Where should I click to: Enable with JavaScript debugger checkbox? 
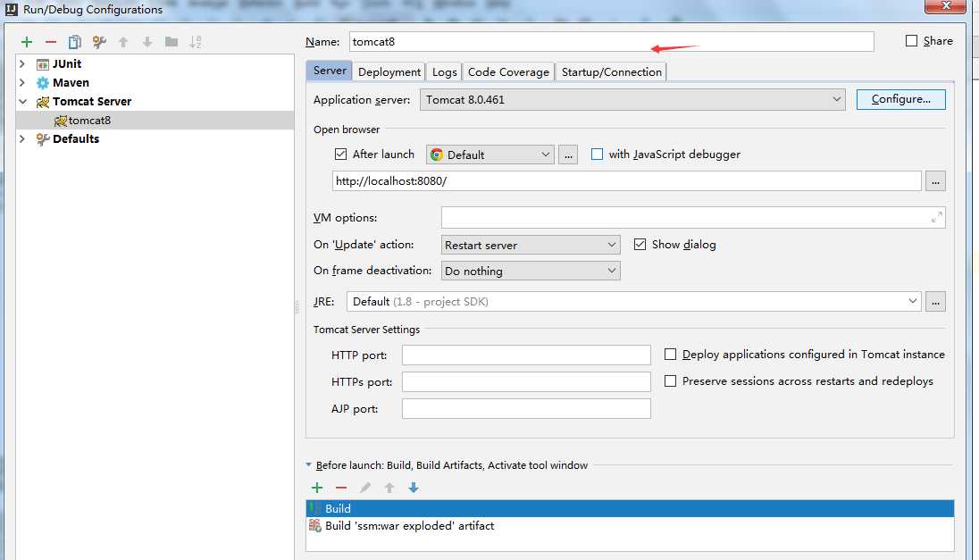[598, 155]
